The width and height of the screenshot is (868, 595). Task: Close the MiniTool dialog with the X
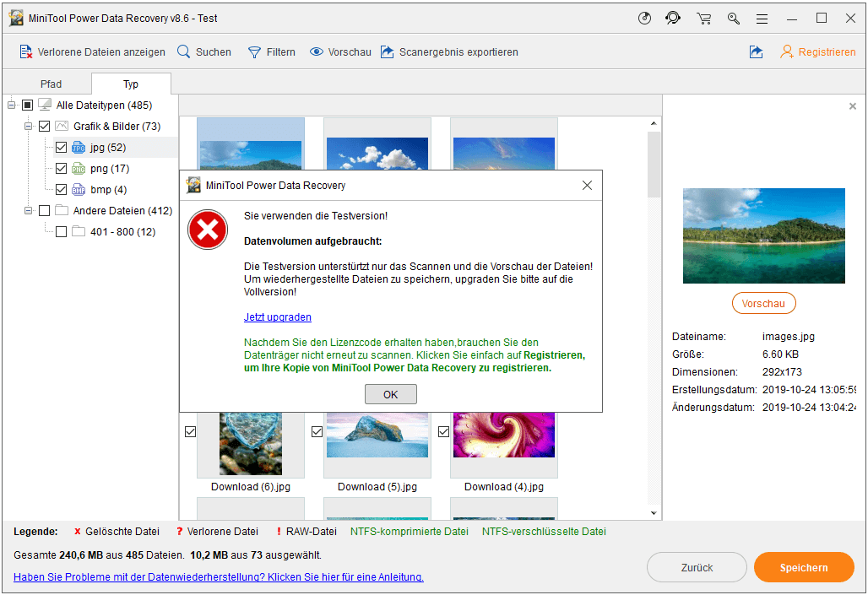(x=588, y=186)
